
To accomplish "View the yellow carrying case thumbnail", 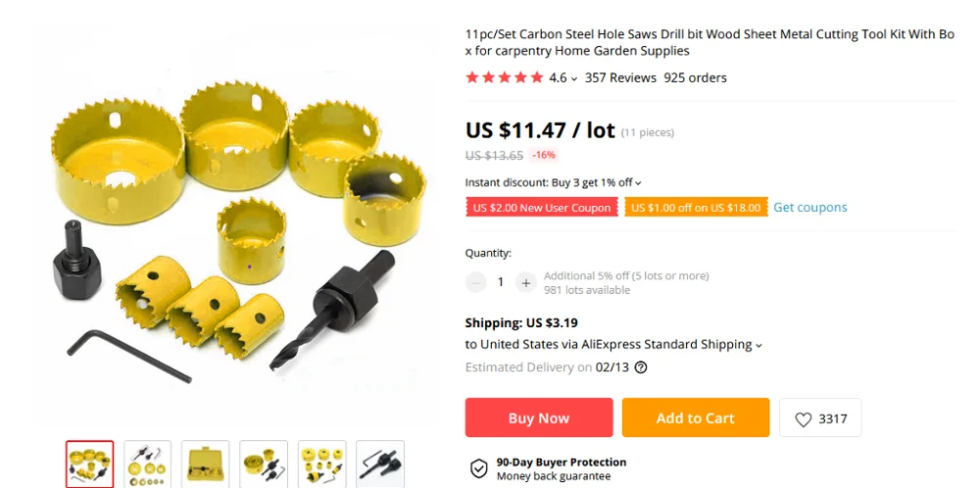I will (x=206, y=464).
